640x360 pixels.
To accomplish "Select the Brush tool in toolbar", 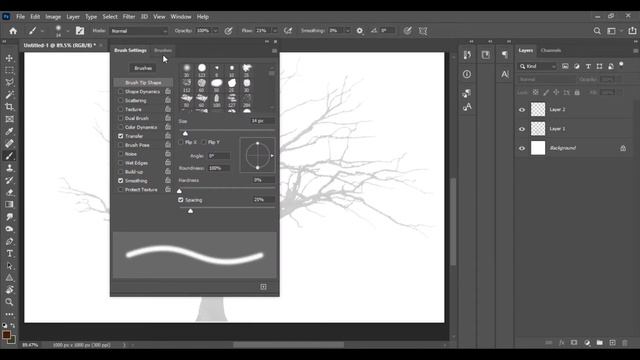I will click(9, 156).
